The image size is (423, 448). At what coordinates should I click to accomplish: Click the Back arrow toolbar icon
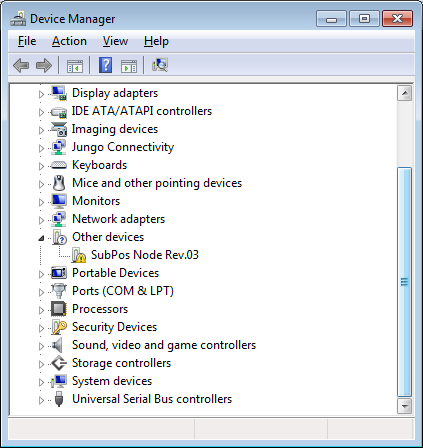pyautogui.click(x=21, y=65)
